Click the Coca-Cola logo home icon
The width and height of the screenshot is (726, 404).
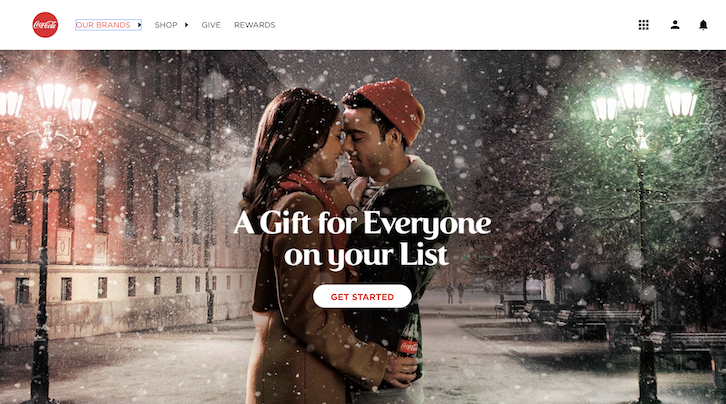point(45,25)
